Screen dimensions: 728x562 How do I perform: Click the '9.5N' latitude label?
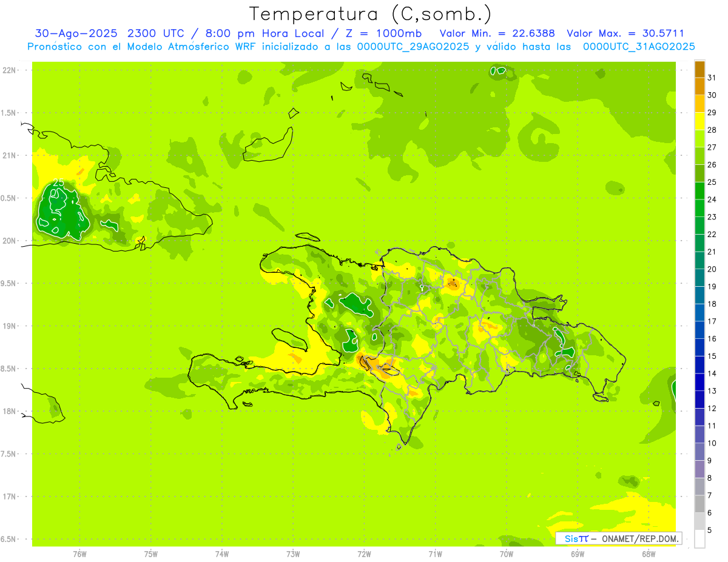point(9,284)
